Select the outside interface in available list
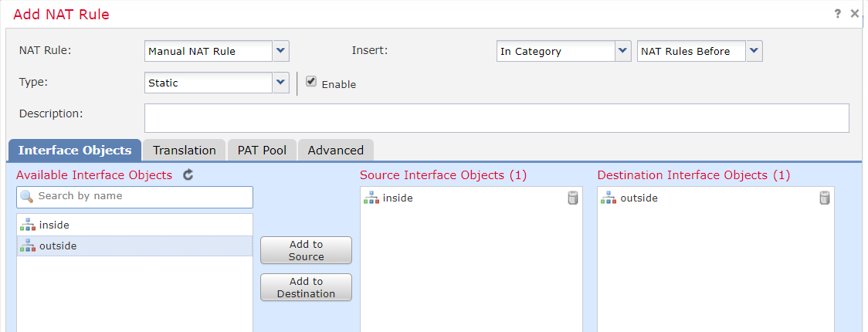 pos(58,246)
